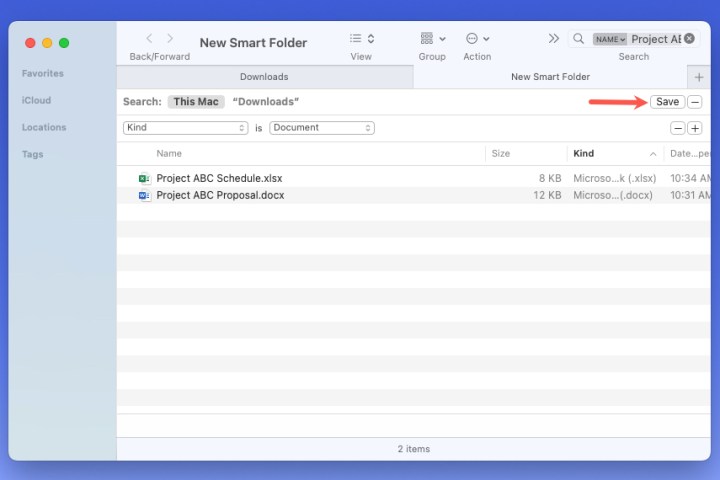This screenshot has height=480, width=720.
Task: Open the Group by grid menu
Action: tap(432, 39)
